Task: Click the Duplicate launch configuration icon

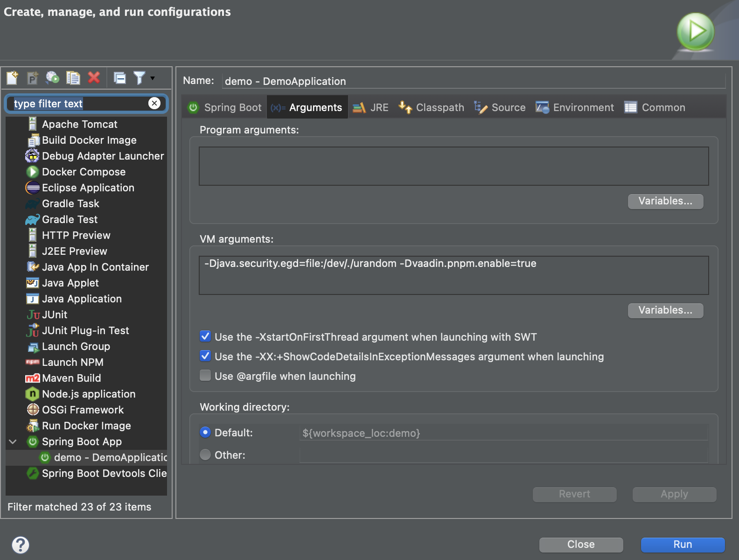Action: point(73,77)
